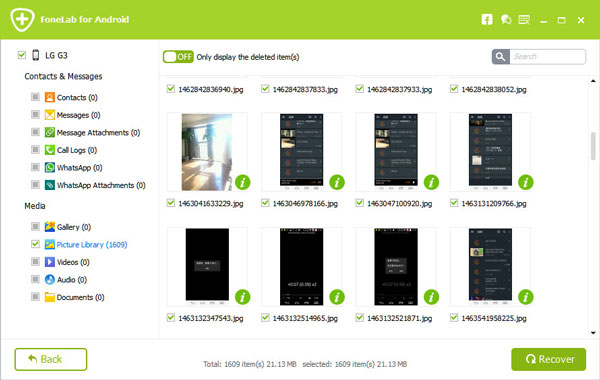Viewport: 600px width, 380px height.
Task: Select the Picture Library icon
Action: (50, 245)
